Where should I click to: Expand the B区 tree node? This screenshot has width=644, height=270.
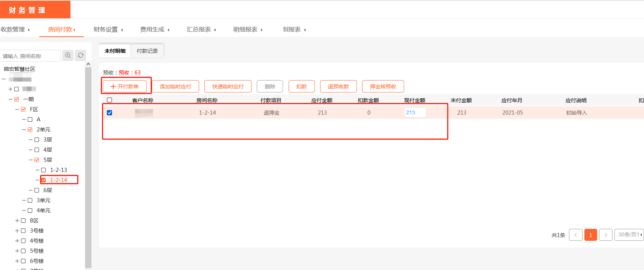(17, 221)
